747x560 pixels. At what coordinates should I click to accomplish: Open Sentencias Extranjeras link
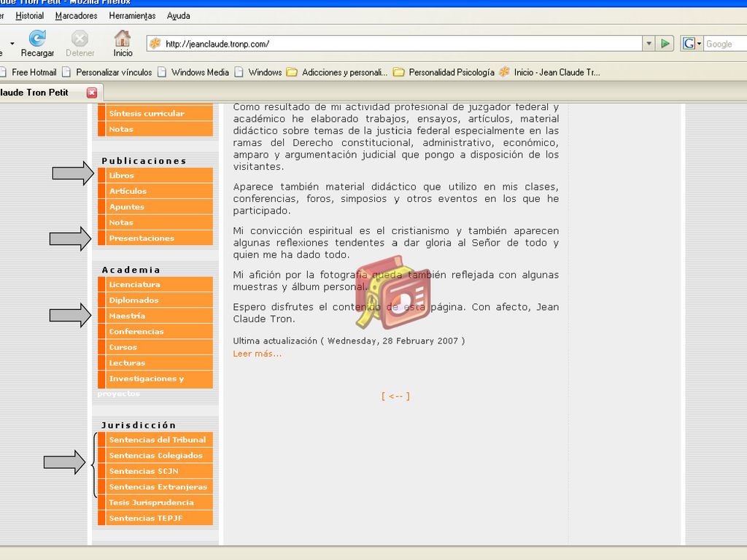point(155,486)
